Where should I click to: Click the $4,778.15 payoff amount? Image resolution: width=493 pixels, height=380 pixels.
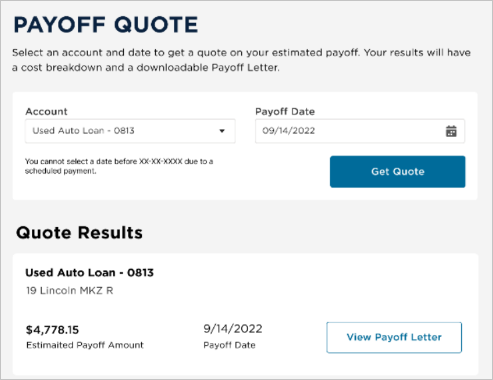click(x=52, y=330)
